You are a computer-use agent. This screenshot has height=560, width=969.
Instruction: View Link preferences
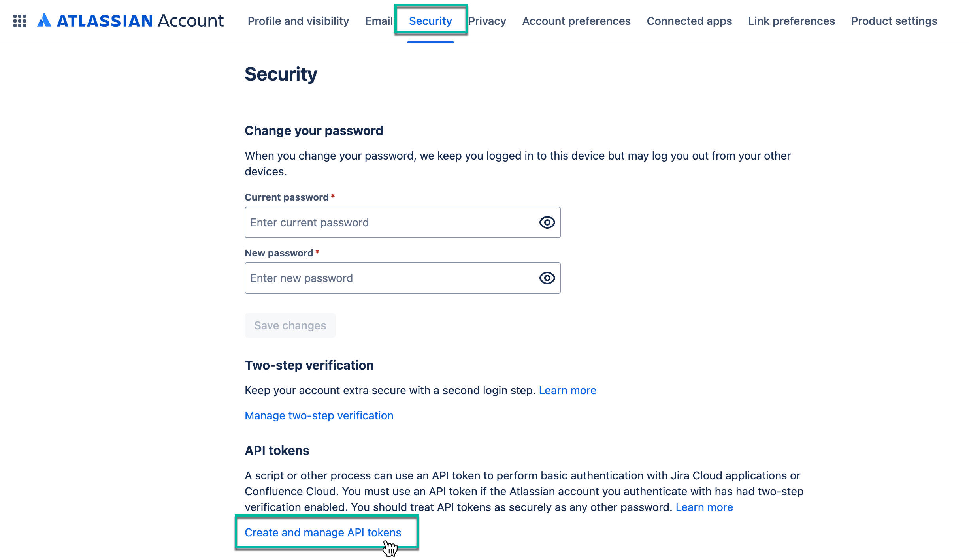[x=791, y=21]
